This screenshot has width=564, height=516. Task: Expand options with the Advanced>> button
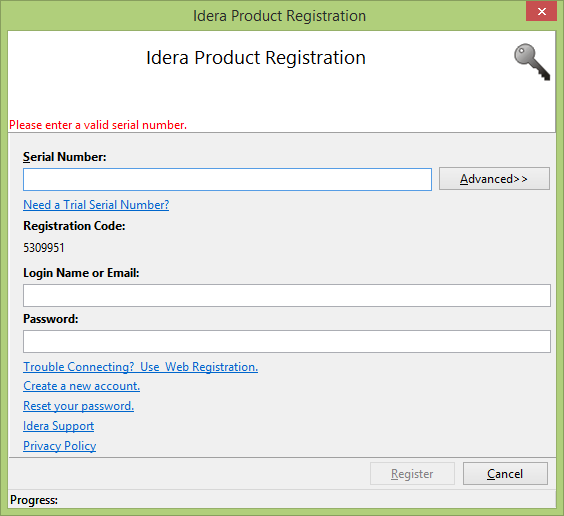(494, 178)
